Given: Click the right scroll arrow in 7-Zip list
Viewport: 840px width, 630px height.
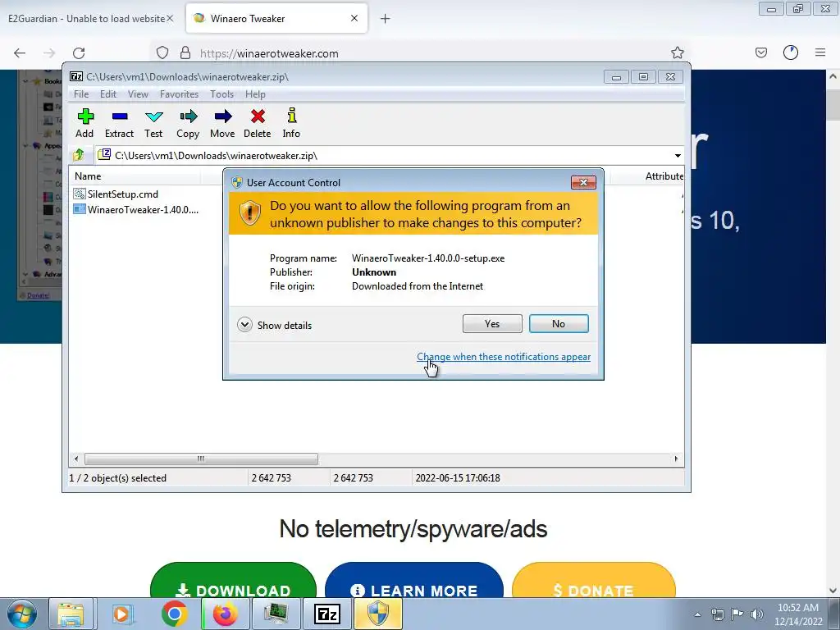Looking at the screenshot, I should pos(676,459).
